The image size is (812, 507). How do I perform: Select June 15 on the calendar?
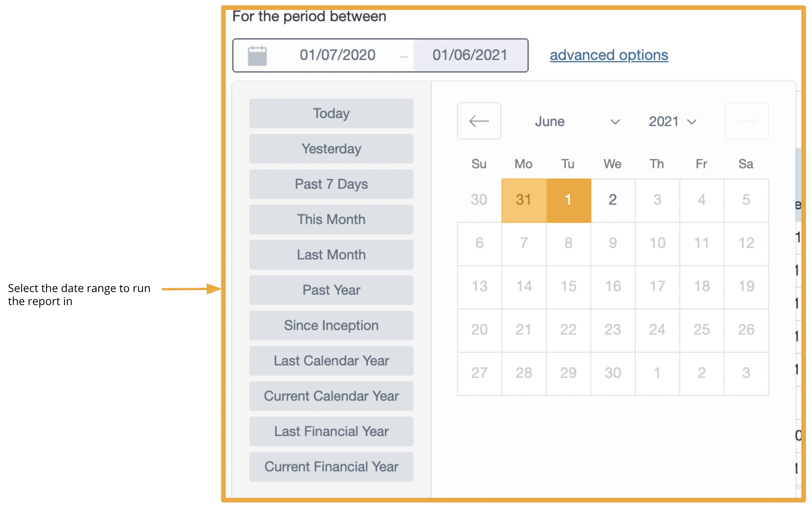568,286
